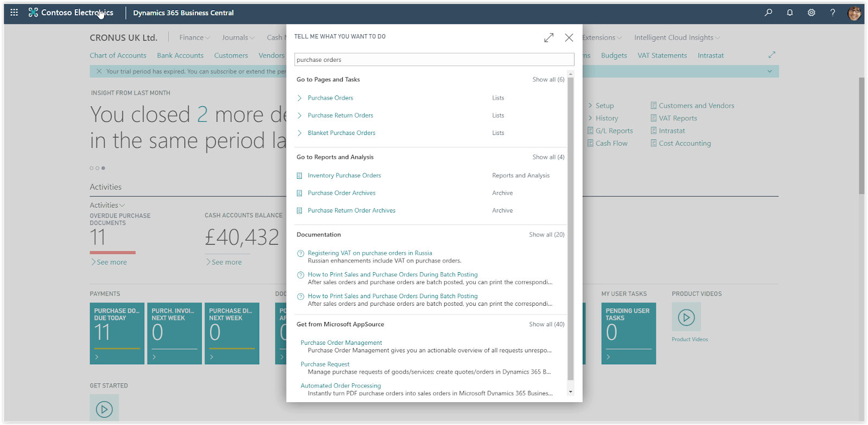Open Bank Accounts

(x=180, y=55)
